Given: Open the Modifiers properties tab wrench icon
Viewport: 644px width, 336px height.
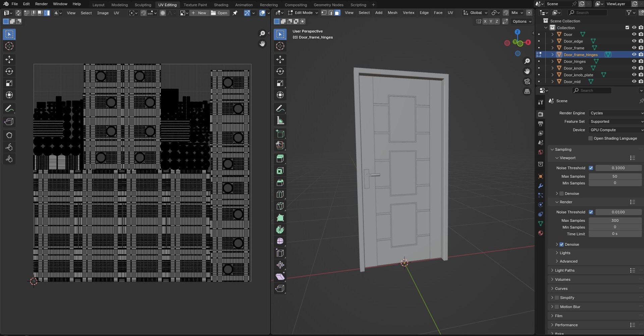Looking at the screenshot, I should tap(540, 186).
